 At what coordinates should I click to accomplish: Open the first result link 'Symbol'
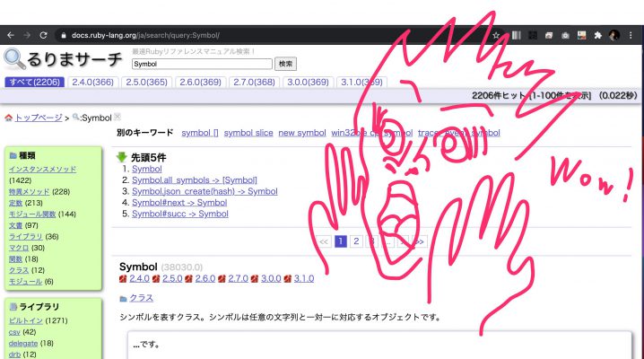147,169
